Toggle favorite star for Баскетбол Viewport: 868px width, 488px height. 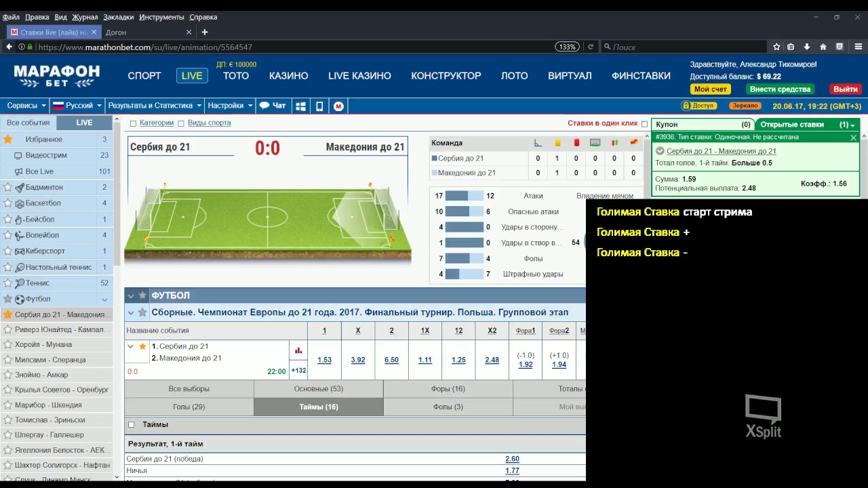coord(8,203)
